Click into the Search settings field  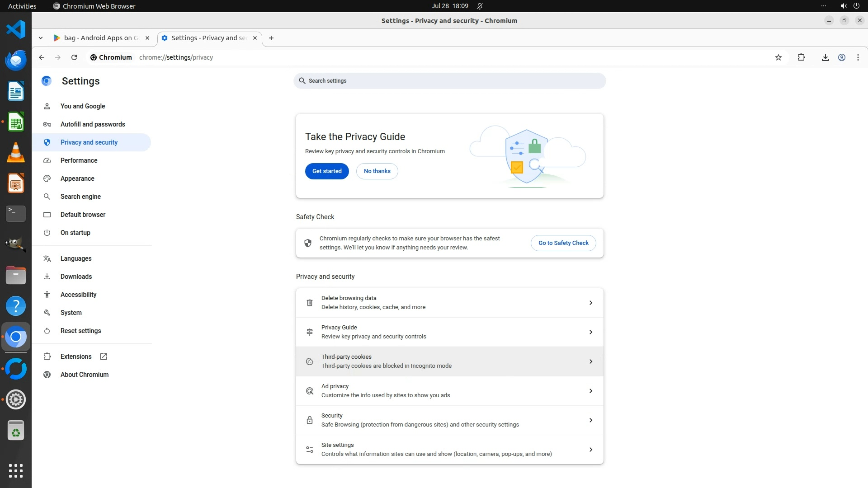449,81
